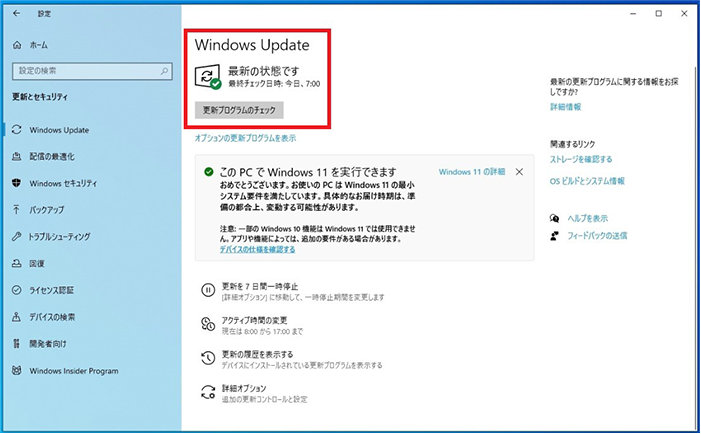The width and height of the screenshot is (701, 434).
Task: Open デバイスの検索 (Find my device)
Action: tap(52, 317)
